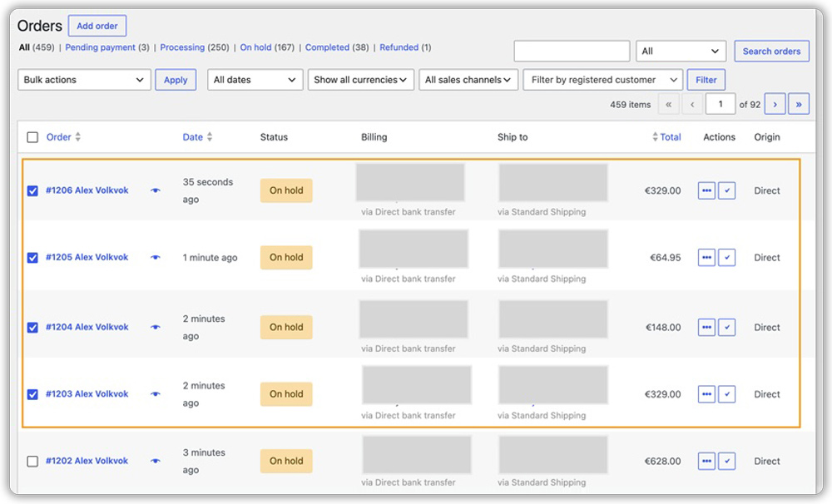The image size is (832, 504).
Task: Preview order #1204 with the eye icon
Action: [x=155, y=328]
